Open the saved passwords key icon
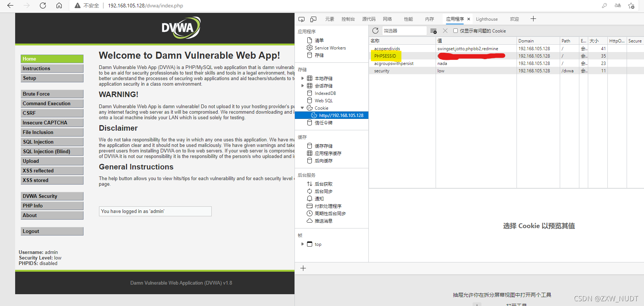This screenshot has width=644, height=306. [x=604, y=6]
